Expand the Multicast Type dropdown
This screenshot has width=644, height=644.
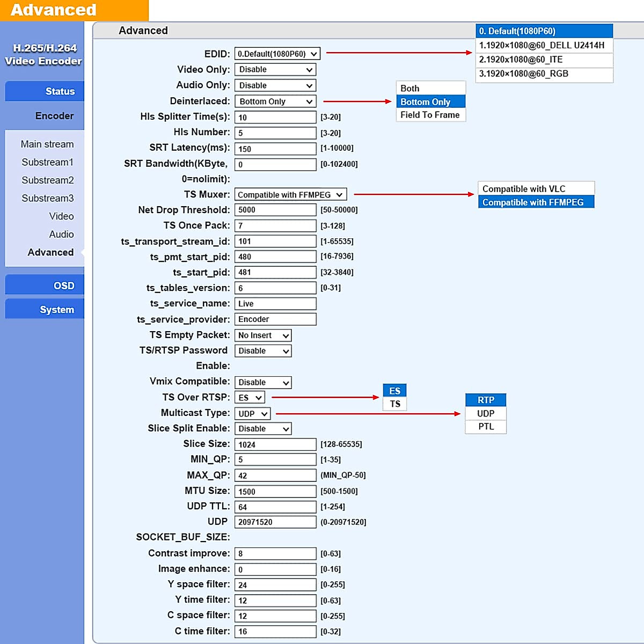(x=252, y=414)
